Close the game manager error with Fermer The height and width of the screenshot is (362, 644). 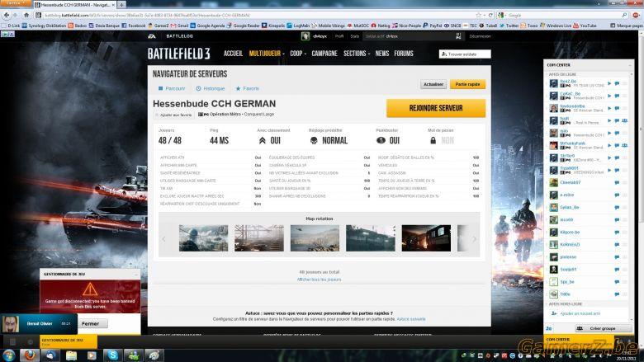(x=90, y=323)
